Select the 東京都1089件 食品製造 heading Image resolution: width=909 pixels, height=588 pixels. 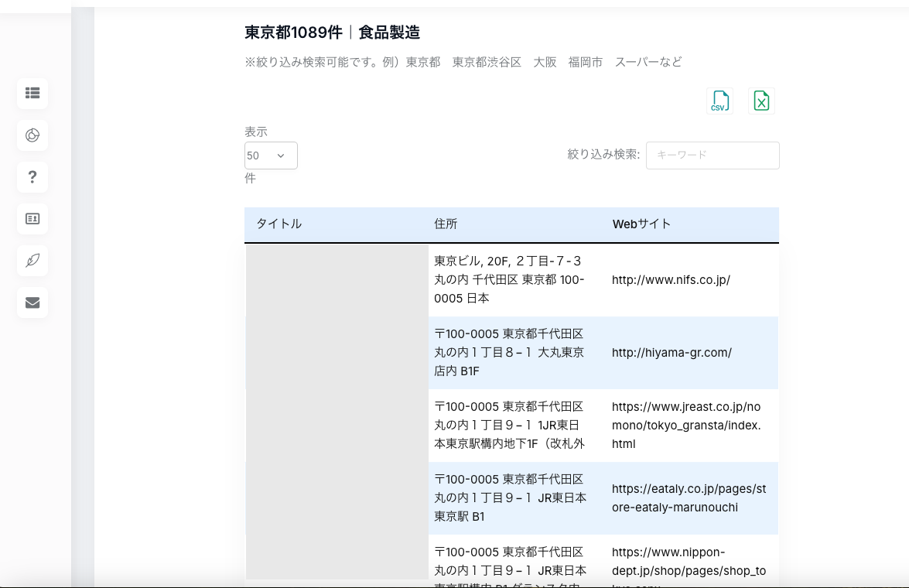(x=332, y=32)
